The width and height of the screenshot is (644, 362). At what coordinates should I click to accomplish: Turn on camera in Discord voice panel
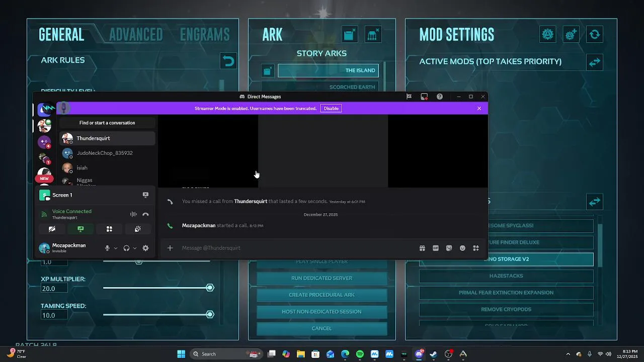(x=52, y=229)
